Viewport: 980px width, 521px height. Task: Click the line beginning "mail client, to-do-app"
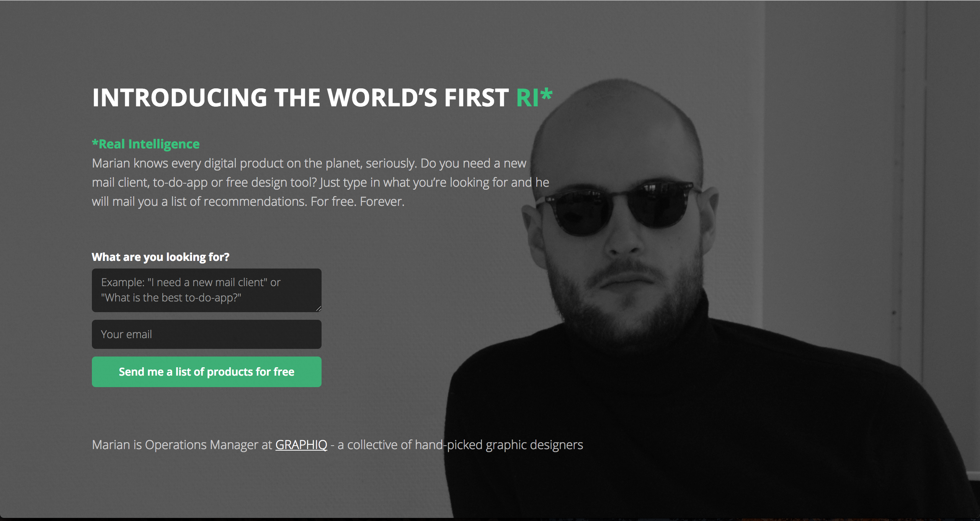click(321, 182)
